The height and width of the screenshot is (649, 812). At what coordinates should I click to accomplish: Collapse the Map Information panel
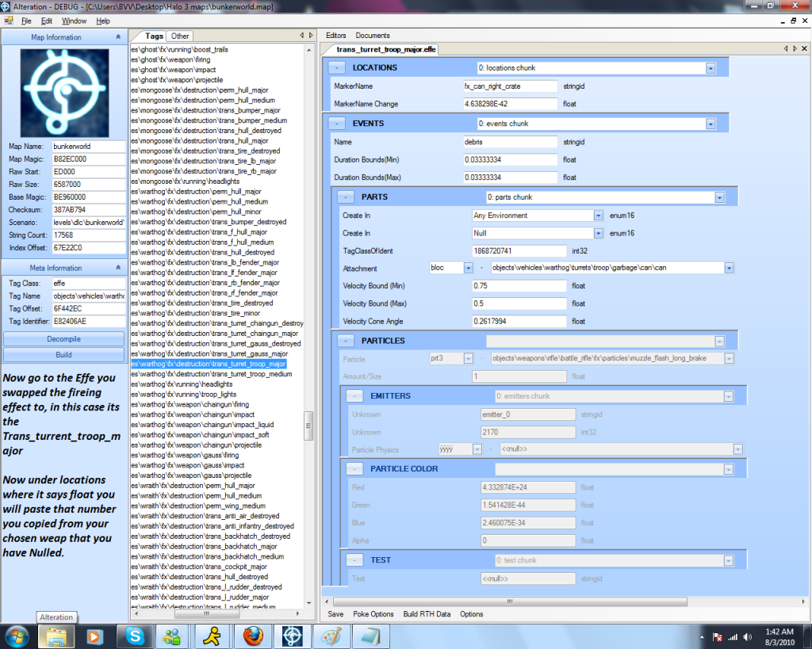pos(118,37)
